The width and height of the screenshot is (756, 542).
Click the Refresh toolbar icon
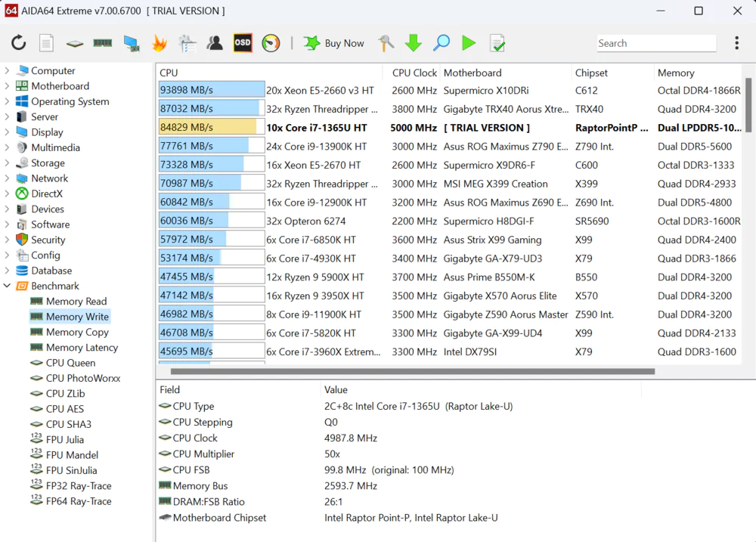pos(19,43)
